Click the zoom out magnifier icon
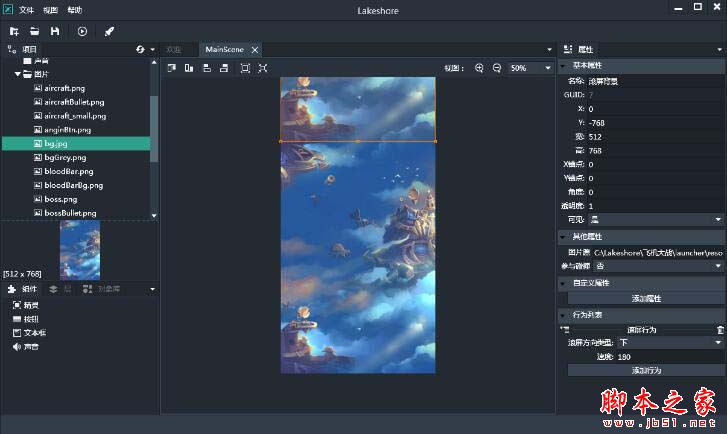This screenshot has height=434, width=727. 497,68
